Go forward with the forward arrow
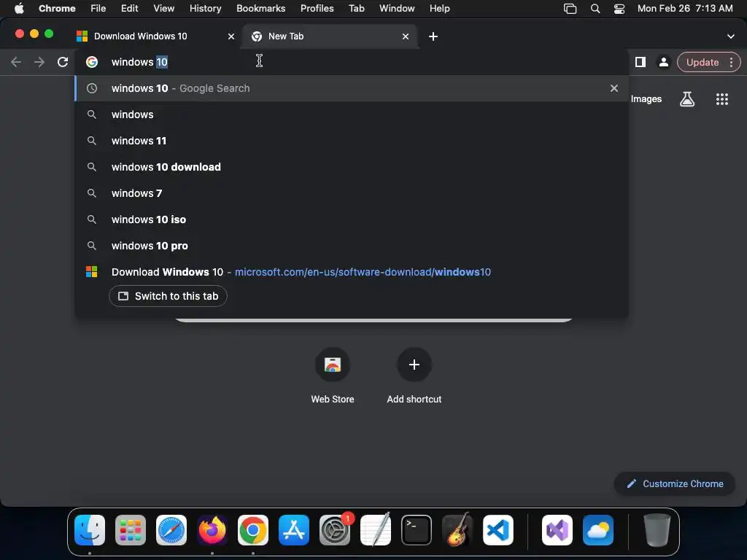747x560 pixels. (x=39, y=62)
